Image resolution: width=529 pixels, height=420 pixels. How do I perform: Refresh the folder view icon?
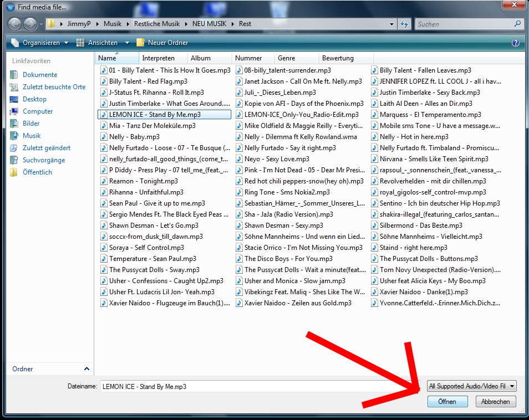[404, 24]
